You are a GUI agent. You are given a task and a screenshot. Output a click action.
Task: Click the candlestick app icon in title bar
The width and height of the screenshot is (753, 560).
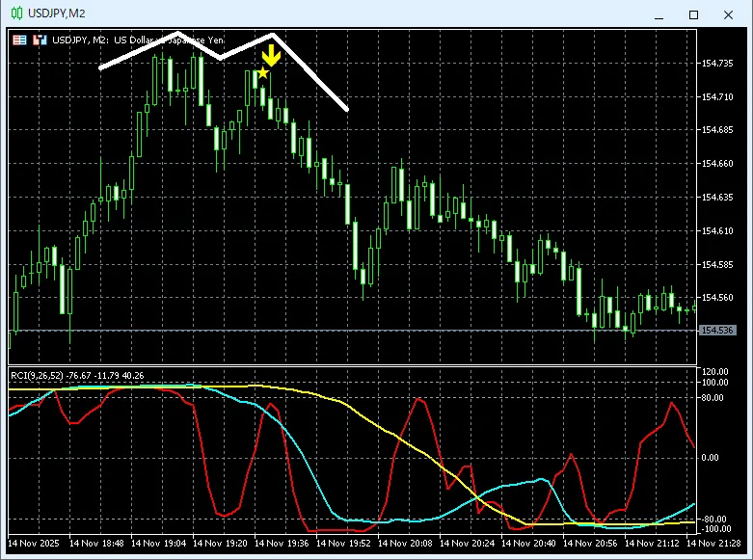coord(16,13)
